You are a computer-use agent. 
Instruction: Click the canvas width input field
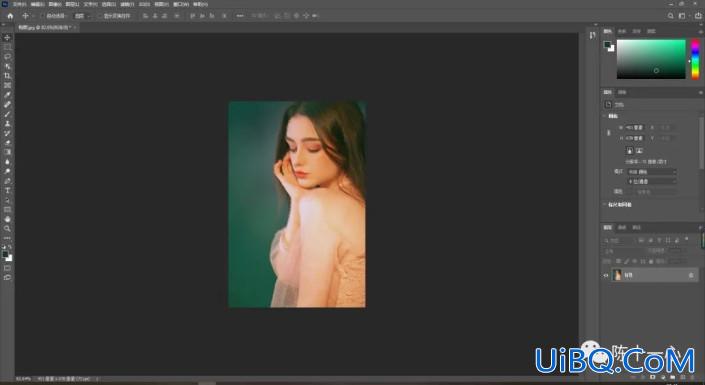point(635,128)
